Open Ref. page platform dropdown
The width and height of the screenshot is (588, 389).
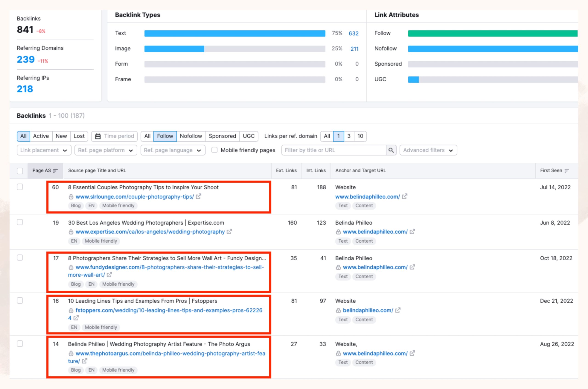point(106,150)
